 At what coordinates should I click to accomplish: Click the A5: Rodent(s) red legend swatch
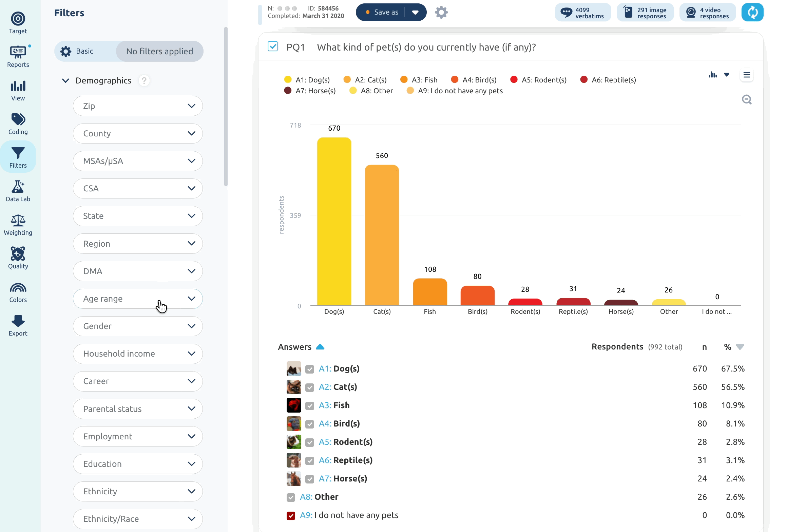click(514, 79)
